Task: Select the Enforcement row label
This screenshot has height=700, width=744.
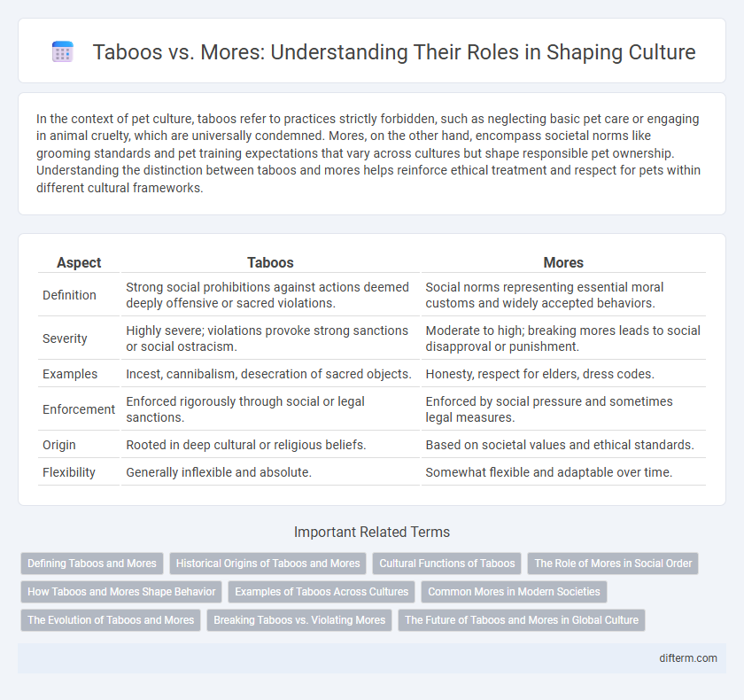Action: point(79,409)
